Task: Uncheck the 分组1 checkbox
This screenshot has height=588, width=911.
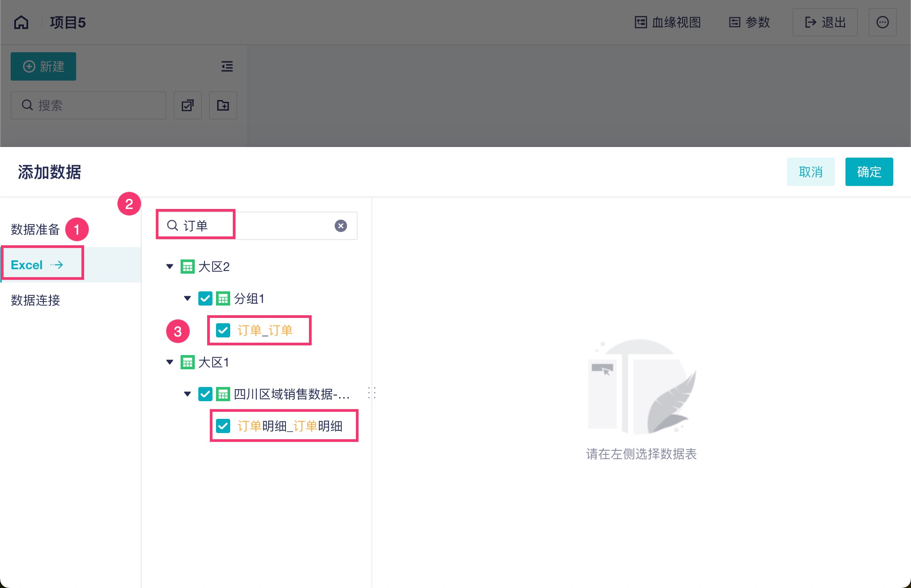Action: pyautogui.click(x=205, y=298)
